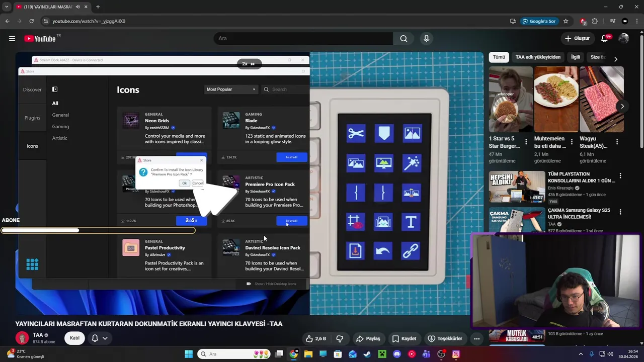Open the TÜM PLAYSTATION KONSOLLARINI video thumbnail
The height and width of the screenshot is (362, 644).
coord(517,187)
